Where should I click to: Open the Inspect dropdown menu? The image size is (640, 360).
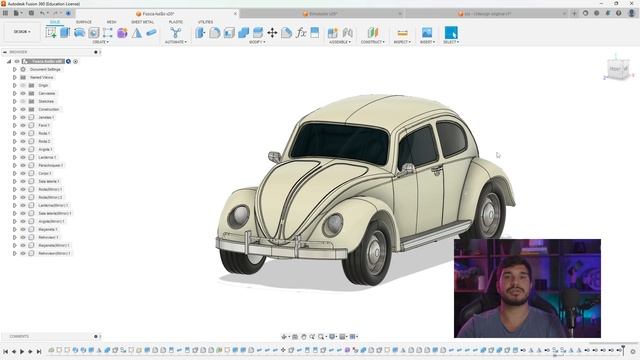coord(402,42)
